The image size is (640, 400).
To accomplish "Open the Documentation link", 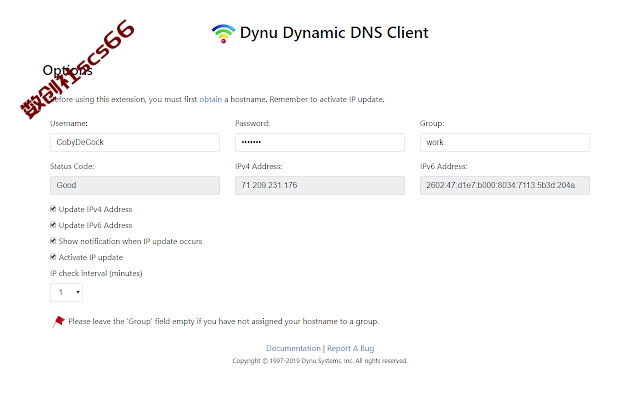I will 293,348.
